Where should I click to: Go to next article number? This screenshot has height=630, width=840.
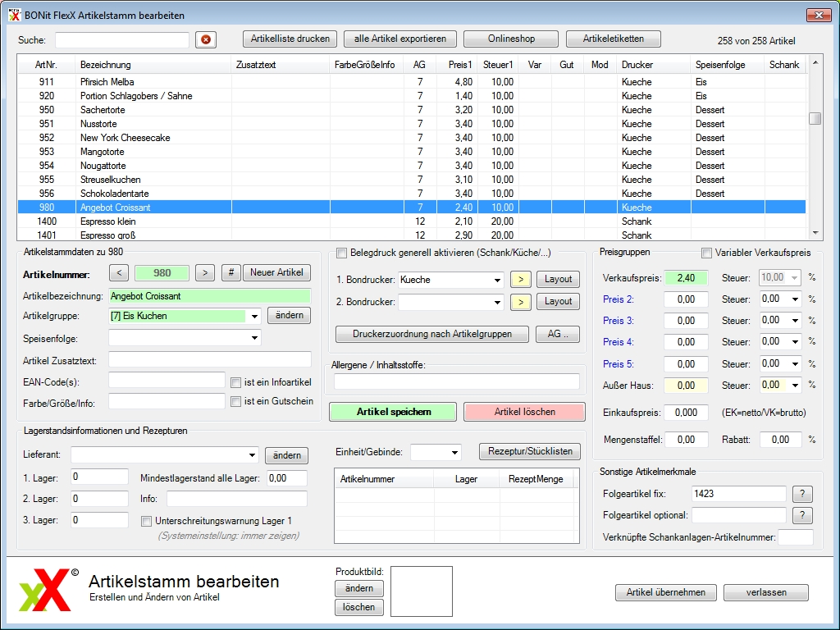204,272
